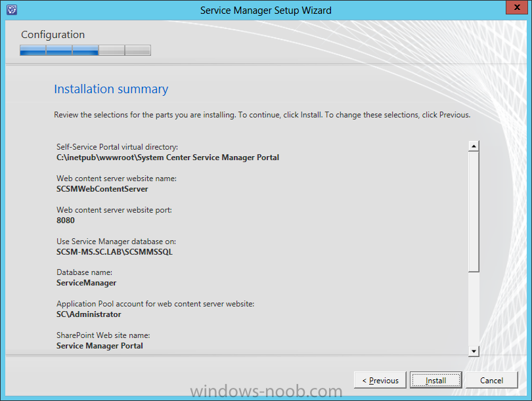The width and height of the screenshot is (532, 401).
Task: Click the Self-Service Portal virtual directory label
Action: click(x=117, y=147)
